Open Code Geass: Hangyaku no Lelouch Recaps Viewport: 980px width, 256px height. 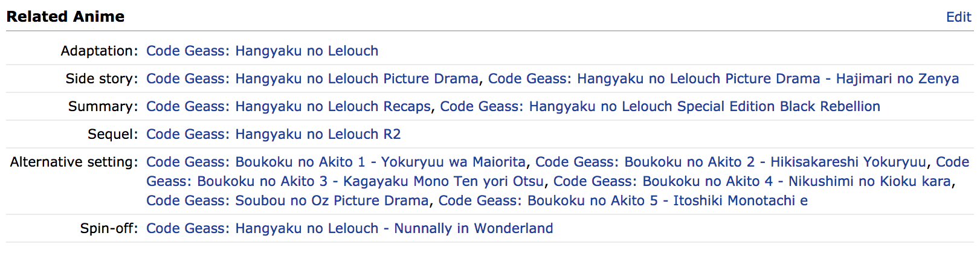[x=289, y=106]
